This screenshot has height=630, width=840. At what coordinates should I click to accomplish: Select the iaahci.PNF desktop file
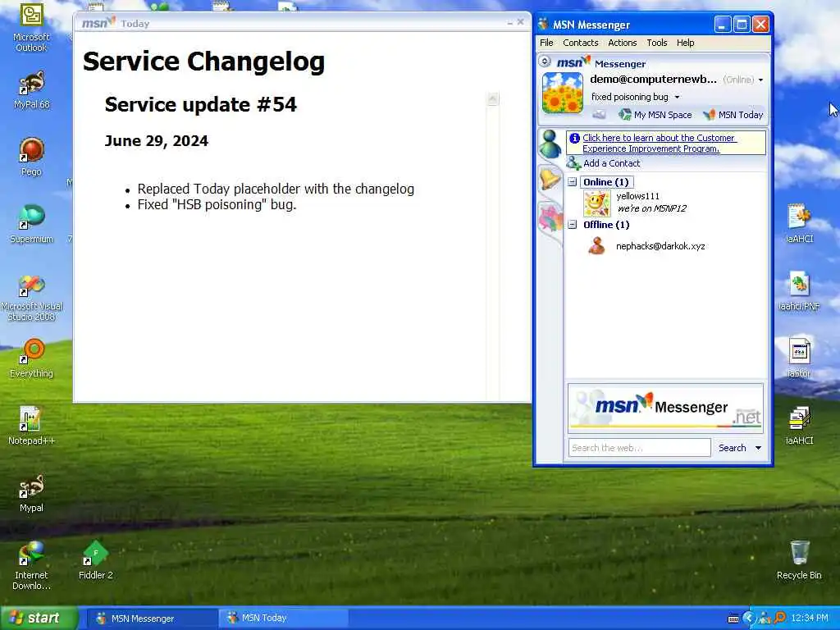pyautogui.click(x=799, y=291)
